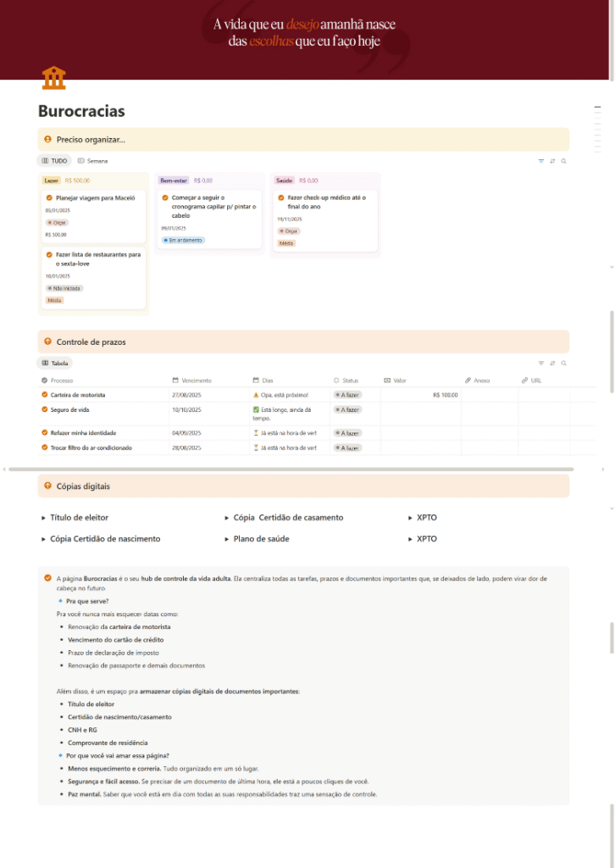The height and width of the screenshot is (868, 615).
Task: Toggle check icon for Refazer minha identidade row
Action: (44, 433)
